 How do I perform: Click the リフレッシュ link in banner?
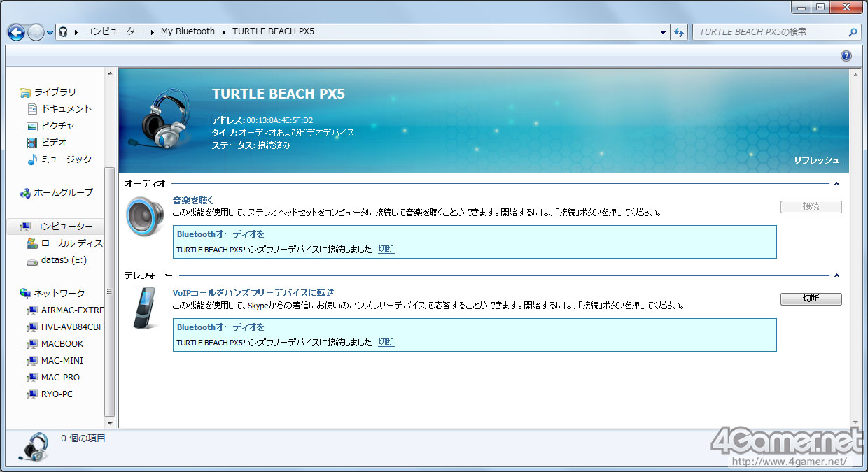pyautogui.click(x=818, y=160)
